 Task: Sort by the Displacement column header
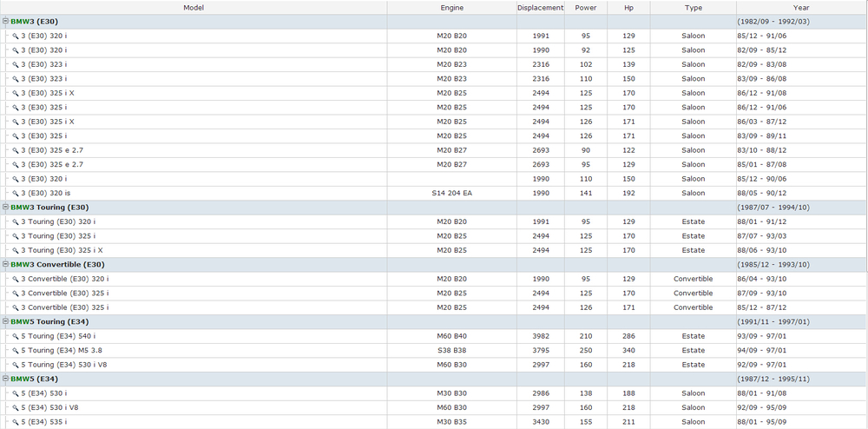click(540, 8)
